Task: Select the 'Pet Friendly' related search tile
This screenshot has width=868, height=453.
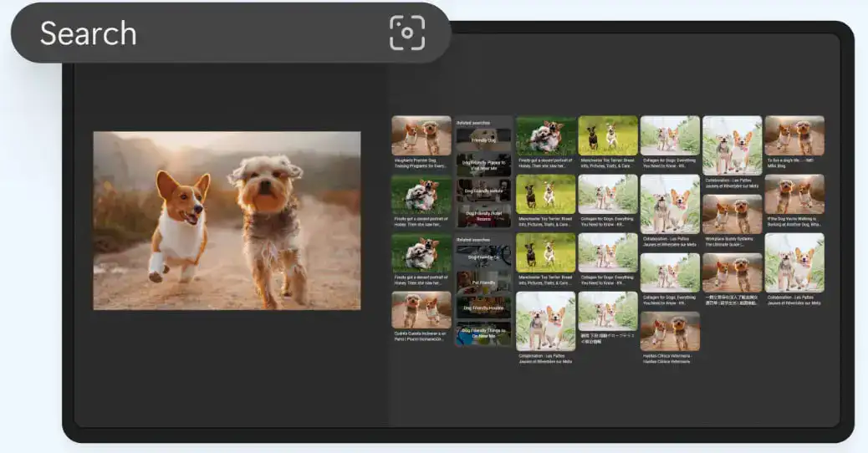Action: 483,282
